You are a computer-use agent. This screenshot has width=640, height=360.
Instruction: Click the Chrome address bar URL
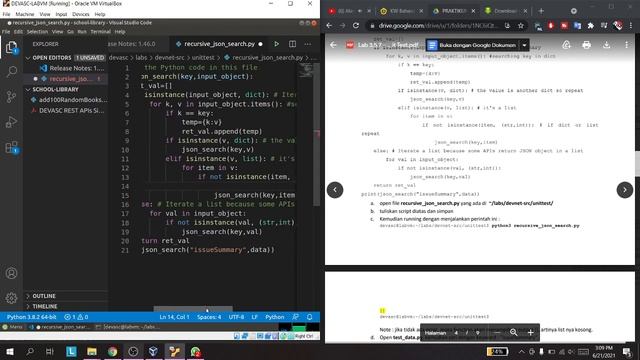pos(438,25)
